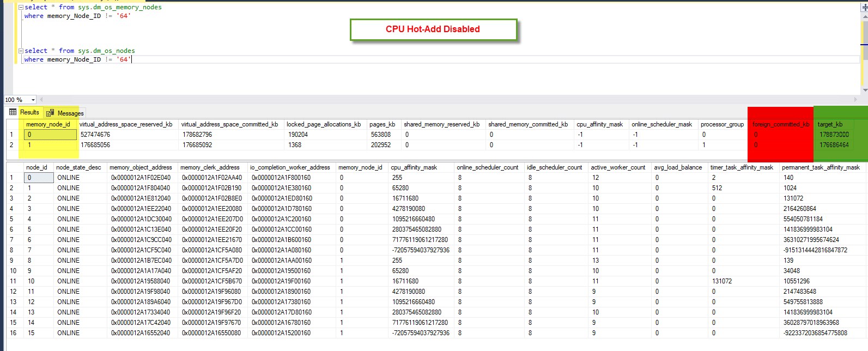Image resolution: width=868 pixels, height=351 pixels.
Task: Click the CPU Hot-Add Disabled label box
Action: [x=433, y=29]
